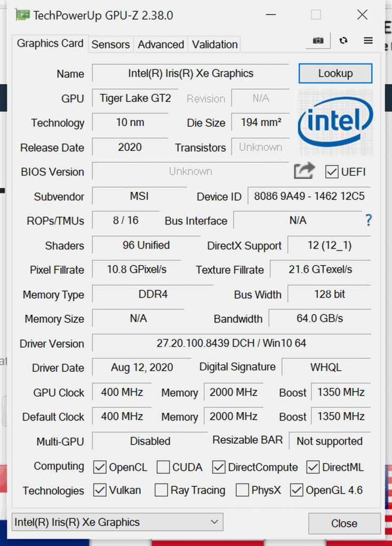
Task: Toggle the UEFI checkbox
Action: [331, 172]
